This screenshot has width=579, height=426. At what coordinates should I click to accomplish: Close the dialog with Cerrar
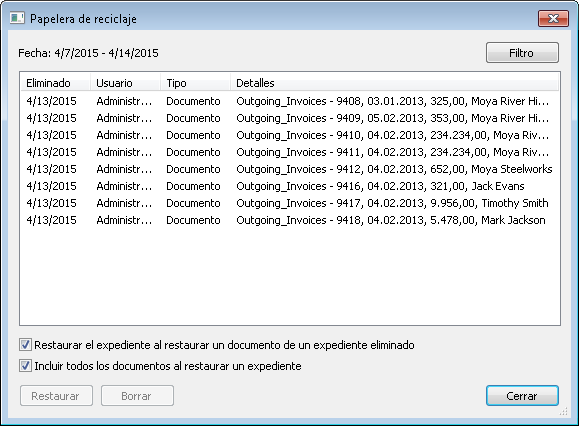pos(522,396)
